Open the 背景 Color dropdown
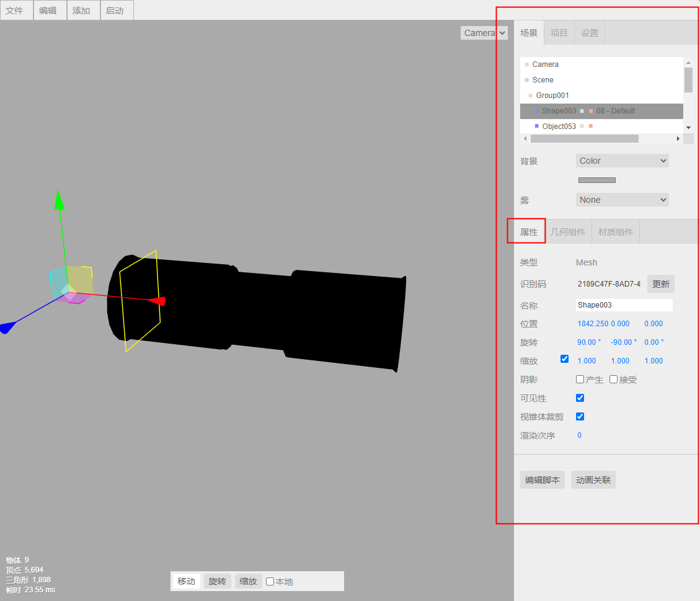The height and width of the screenshot is (601, 700). tap(622, 161)
